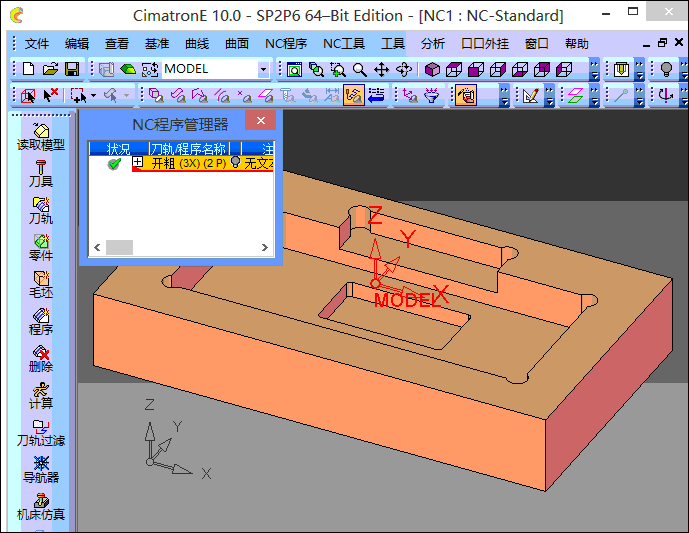The width and height of the screenshot is (689, 533).
Task: Open 刀轨过滤 (Toolpath filter) in sidebar
Action: [x=41, y=433]
